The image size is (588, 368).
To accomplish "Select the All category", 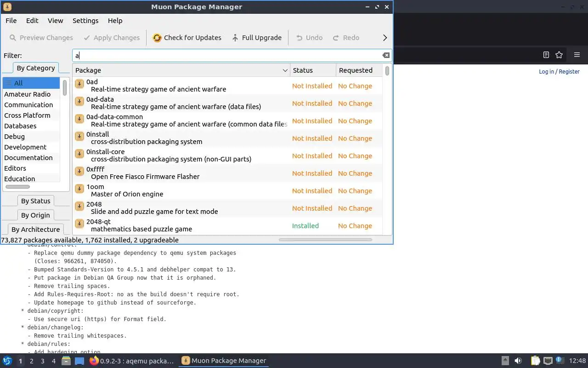I will [x=31, y=83].
